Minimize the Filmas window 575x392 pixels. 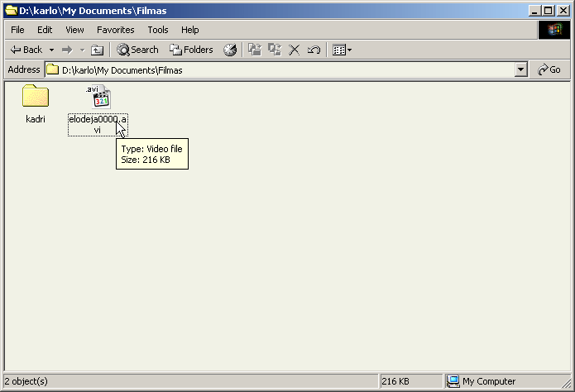pyautogui.click(x=534, y=11)
